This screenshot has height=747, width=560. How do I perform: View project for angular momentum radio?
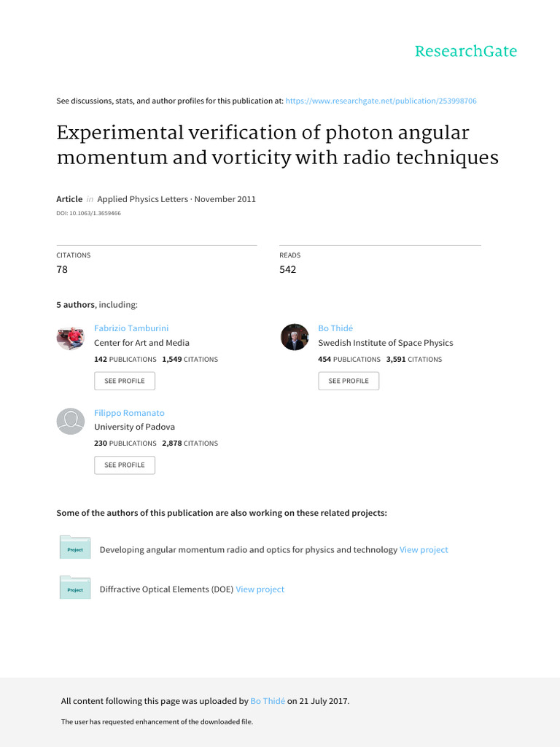[424, 549]
